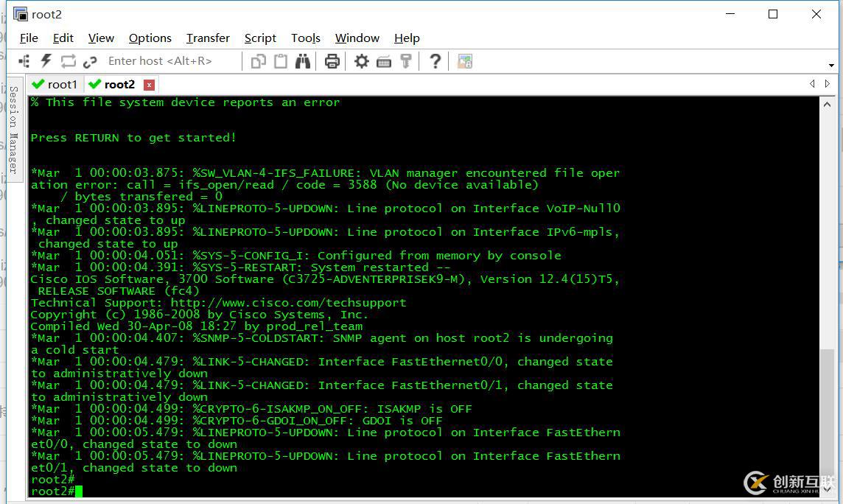The image size is (843, 504).
Task: Click '% This file system device reports' line
Action: 185,102
